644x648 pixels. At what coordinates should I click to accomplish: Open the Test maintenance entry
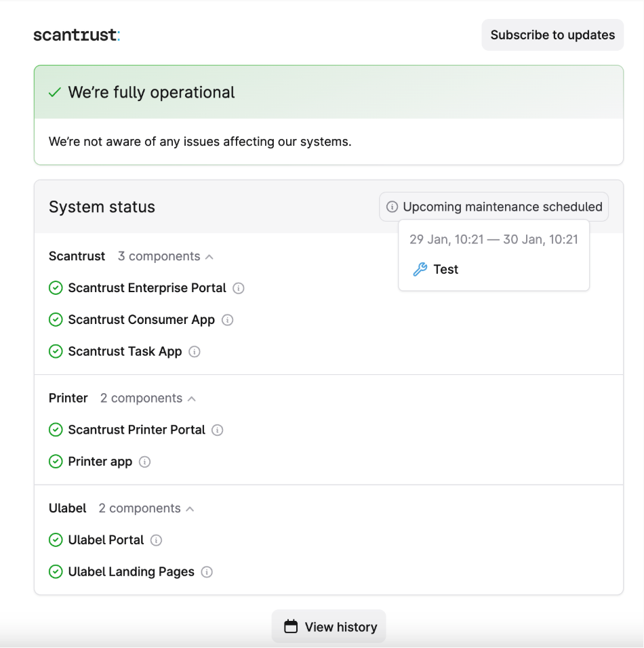click(x=445, y=270)
